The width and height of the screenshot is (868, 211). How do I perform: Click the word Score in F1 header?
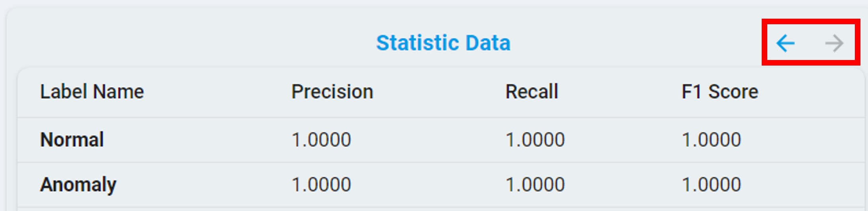[733, 92]
